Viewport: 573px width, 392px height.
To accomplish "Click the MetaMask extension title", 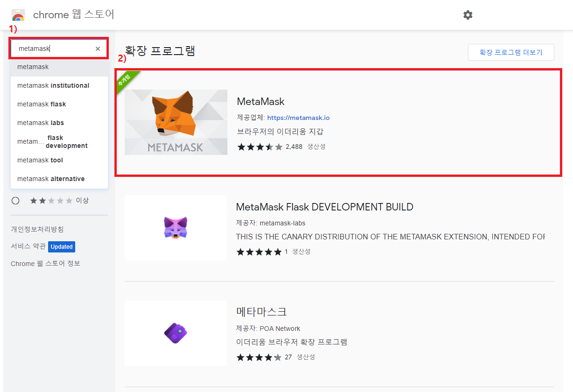I will click(261, 102).
